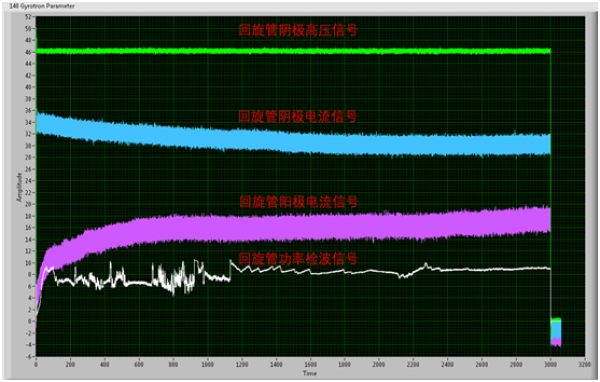The width and height of the screenshot is (600, 382).
Task: Select the power detection label 回旋管功率检波信号
Action: tap(298, 259)
